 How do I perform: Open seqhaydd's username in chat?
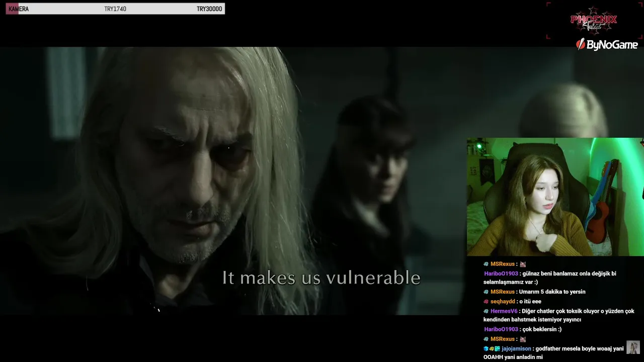[503, 302]
